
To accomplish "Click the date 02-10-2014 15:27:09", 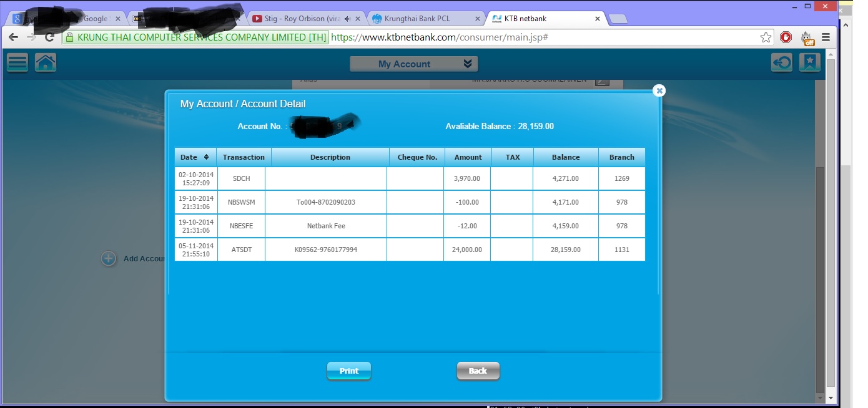I will point(196,178).
